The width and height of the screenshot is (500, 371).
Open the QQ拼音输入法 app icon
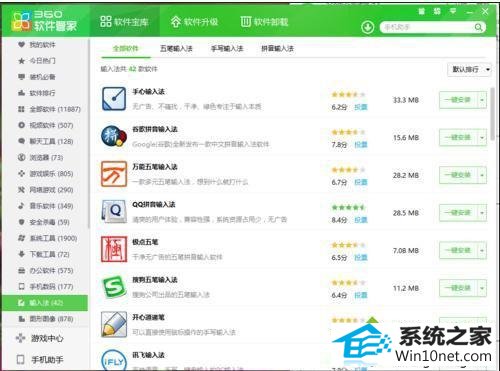click(114, 211)
